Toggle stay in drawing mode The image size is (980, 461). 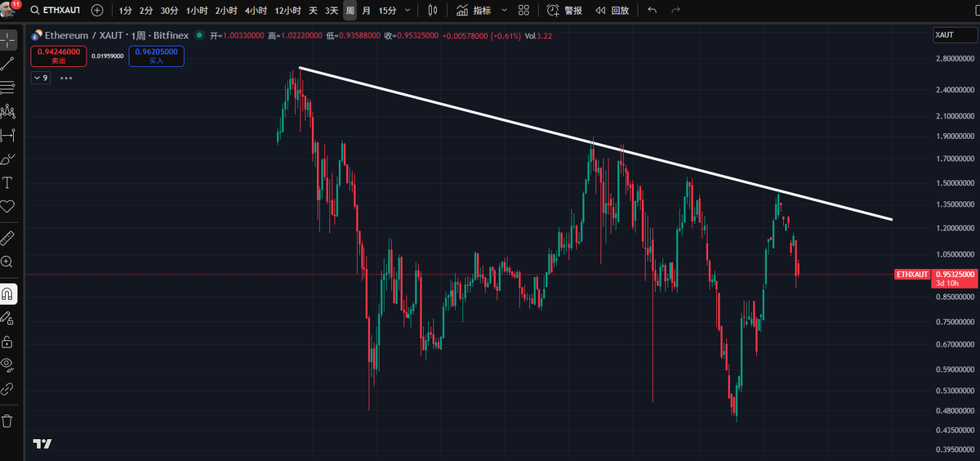click(x=7, y=317)
